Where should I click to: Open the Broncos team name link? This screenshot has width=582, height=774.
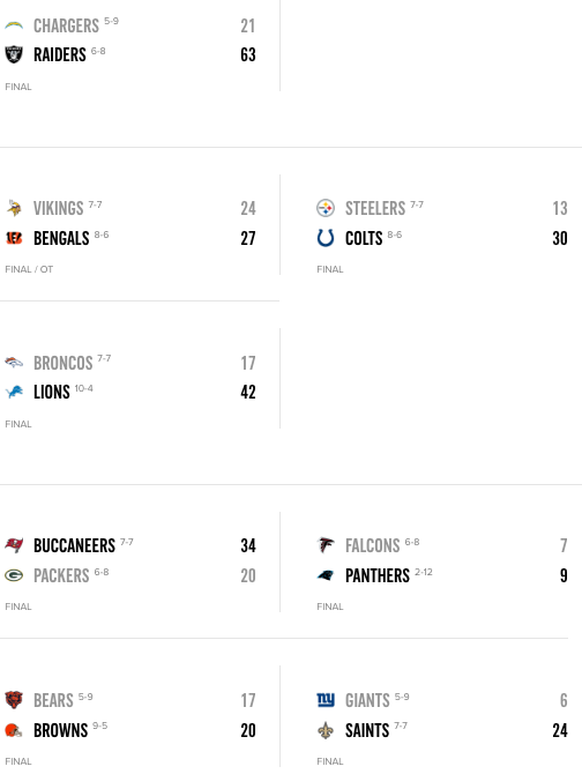(63, 363)
